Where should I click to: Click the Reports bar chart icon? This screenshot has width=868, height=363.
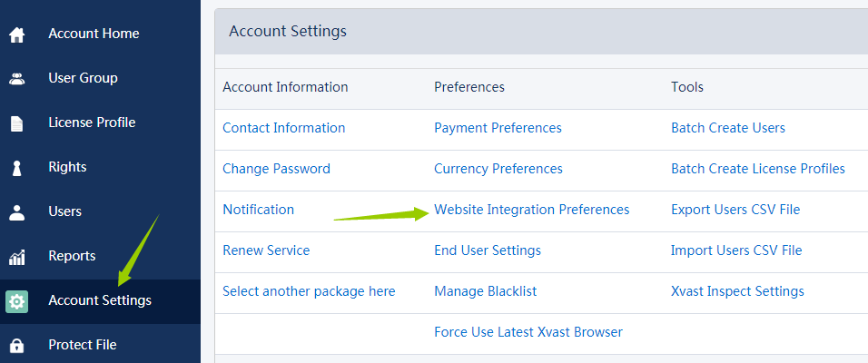16,257
